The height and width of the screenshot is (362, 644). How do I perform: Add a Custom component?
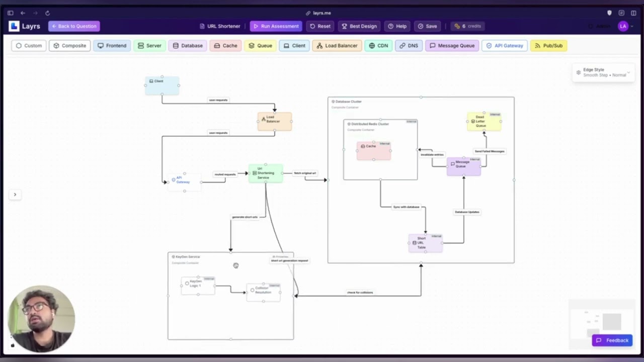click(29, 46)
